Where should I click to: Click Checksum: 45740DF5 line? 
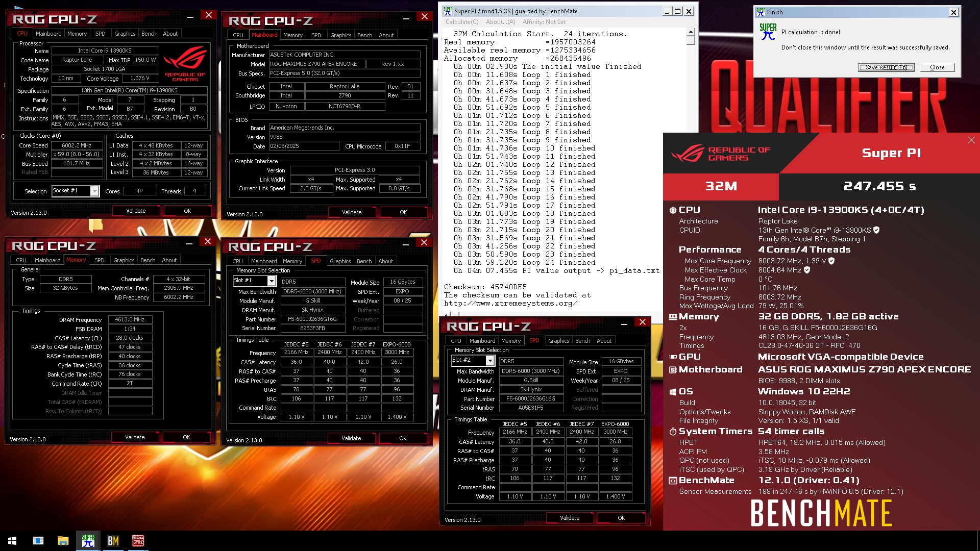[485, 287]
